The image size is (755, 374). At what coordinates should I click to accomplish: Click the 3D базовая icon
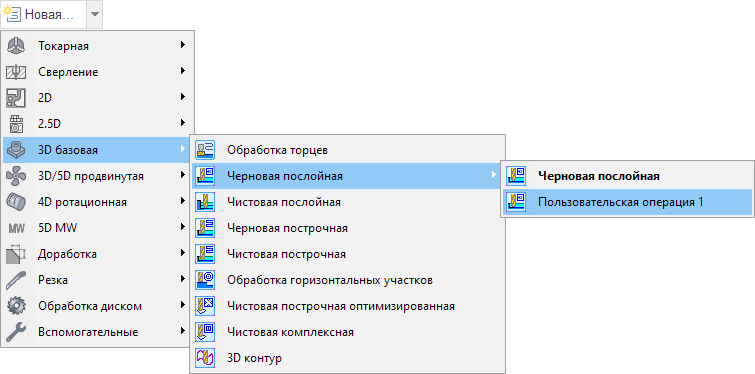pos(15,150)
